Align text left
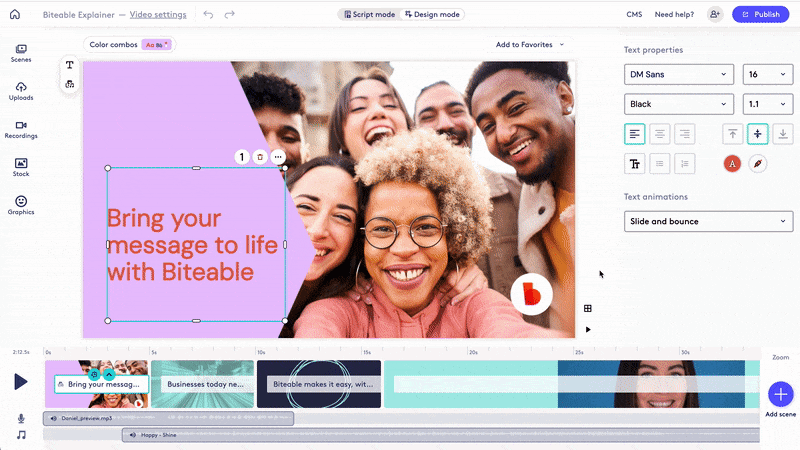Screen dimensions: 800x450 pyautogui.click(x=635, y=134)
